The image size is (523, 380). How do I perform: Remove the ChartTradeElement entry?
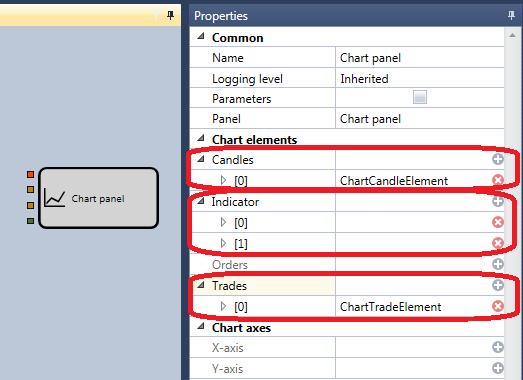(x=498, y=306)
